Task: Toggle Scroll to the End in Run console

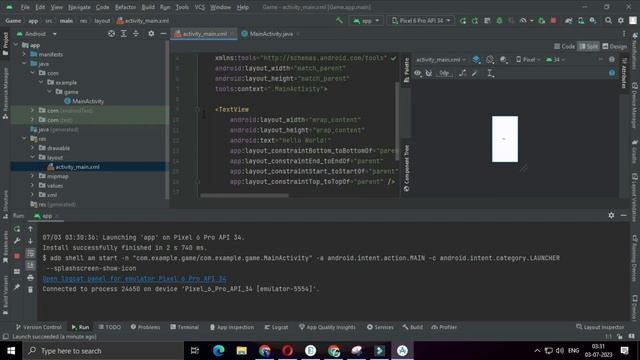Action: click(x=30, y=265)
